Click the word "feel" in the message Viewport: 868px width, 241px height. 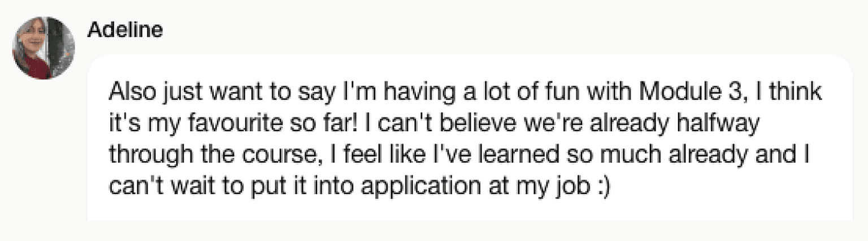357,154
